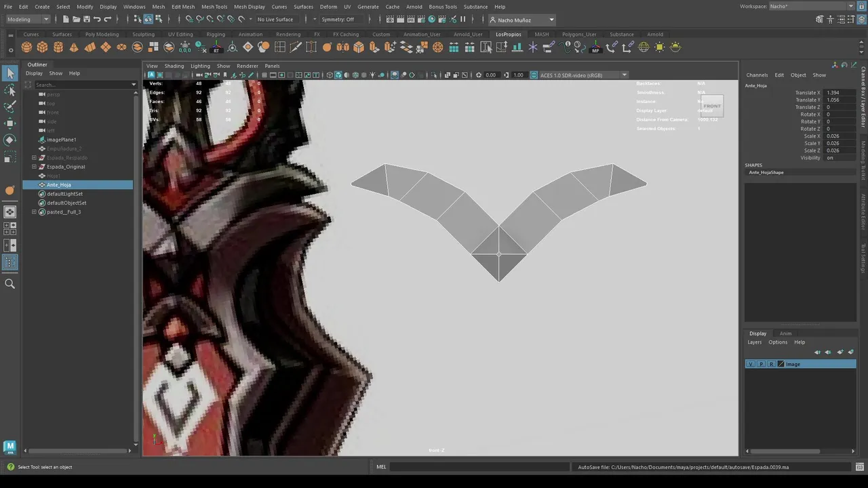
Task: Choose the Rotate tool in toolbox
Action: [10, 140]
